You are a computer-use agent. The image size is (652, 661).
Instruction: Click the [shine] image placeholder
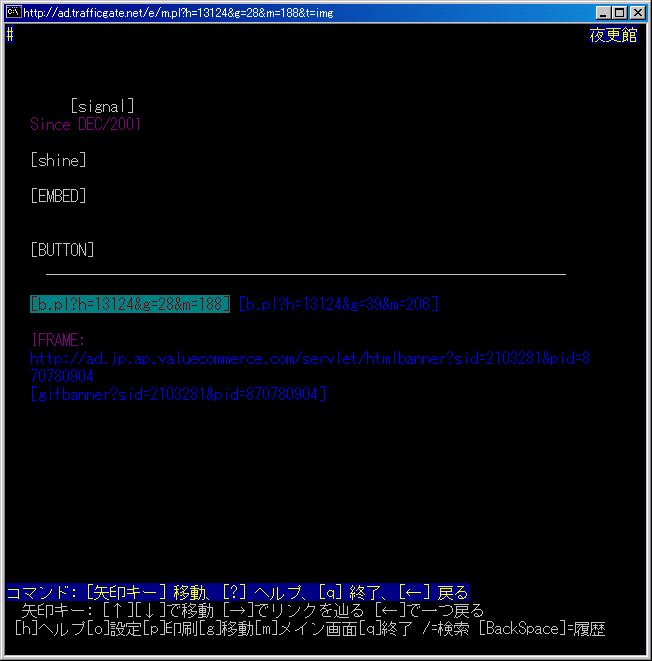click(x=58, y=160)
